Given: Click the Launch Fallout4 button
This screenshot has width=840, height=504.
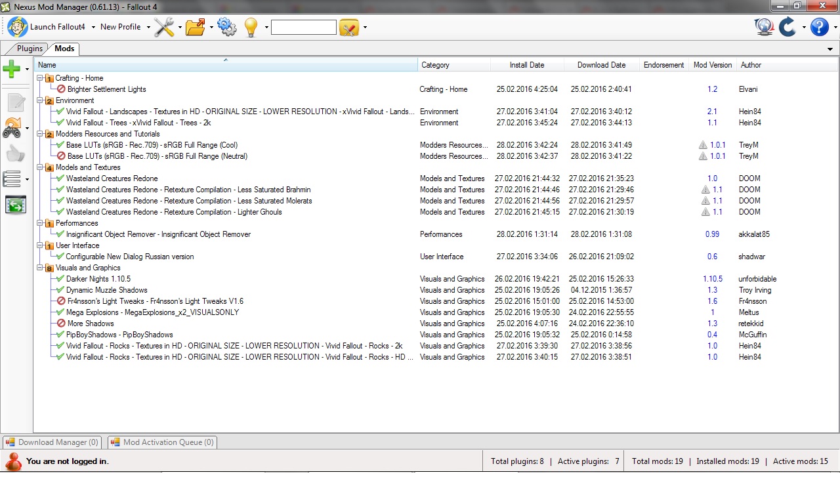Looking at the screenshot, I should (47, 27).
